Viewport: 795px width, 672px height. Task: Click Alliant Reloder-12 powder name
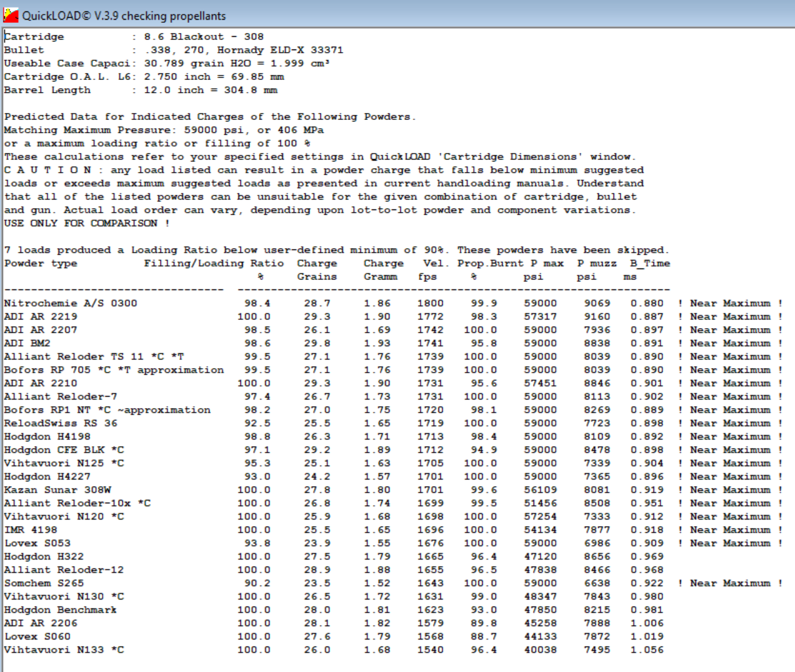pos(64,570)
